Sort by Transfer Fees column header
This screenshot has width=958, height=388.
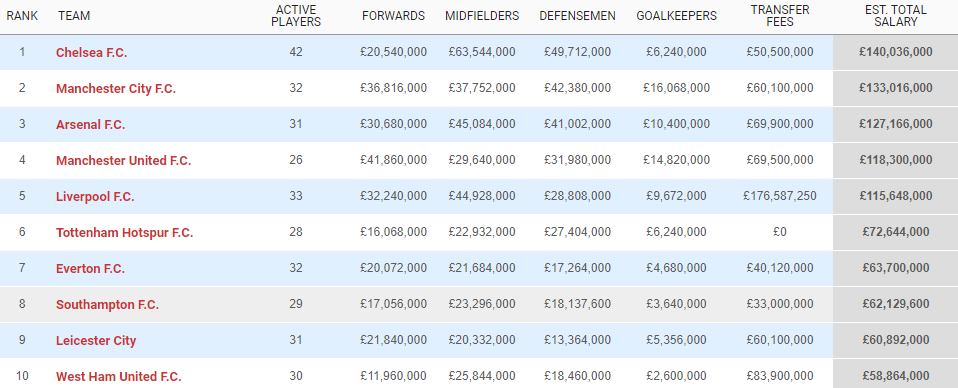(780, 16)
